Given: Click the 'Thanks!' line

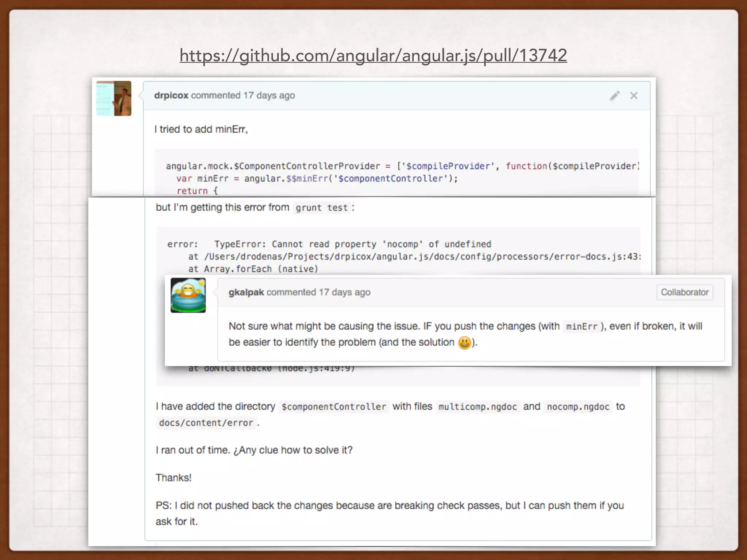Looking at the screenshot, I should (x=174, y=478).
